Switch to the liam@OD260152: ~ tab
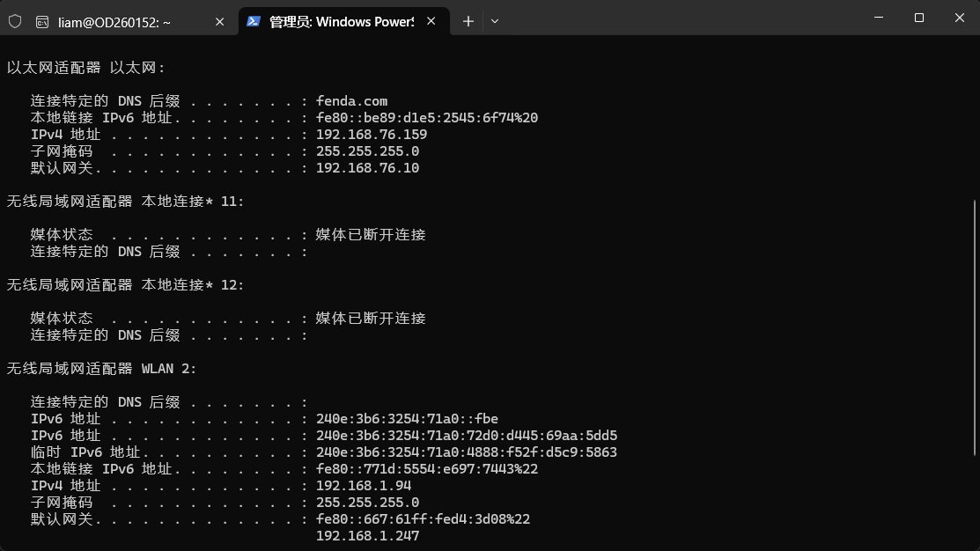This screenshot has height=551, width=980. click(114, 23)
